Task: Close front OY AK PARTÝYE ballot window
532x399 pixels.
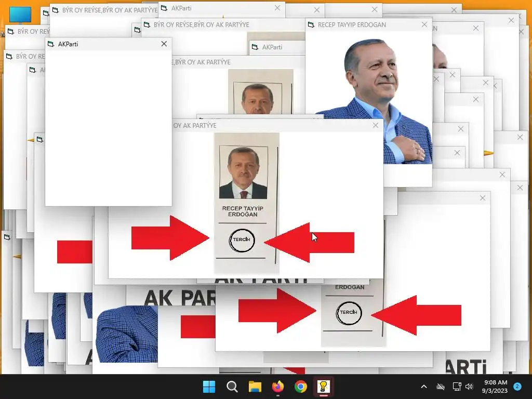Action: click(376, 125)
